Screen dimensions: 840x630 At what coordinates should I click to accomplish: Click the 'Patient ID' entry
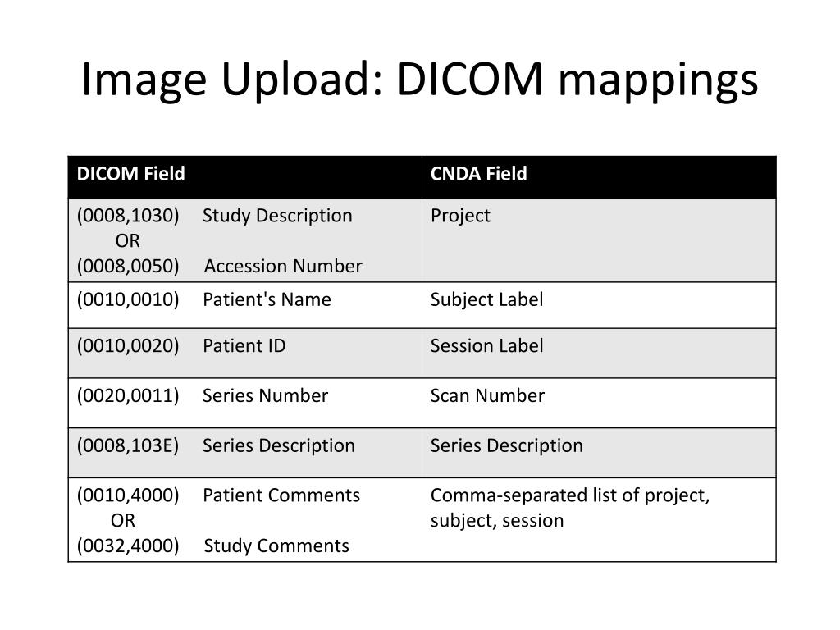(244, 346)
